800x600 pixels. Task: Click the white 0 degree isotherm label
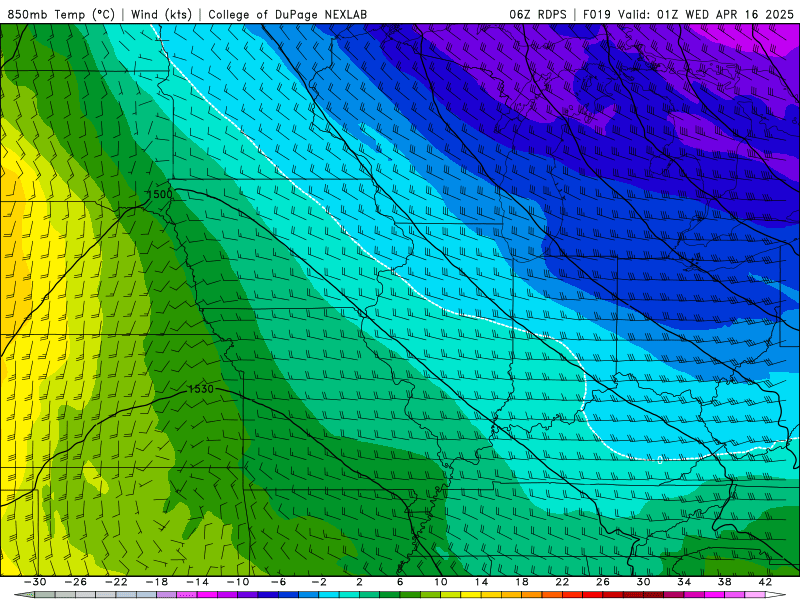tap(660, 460)
